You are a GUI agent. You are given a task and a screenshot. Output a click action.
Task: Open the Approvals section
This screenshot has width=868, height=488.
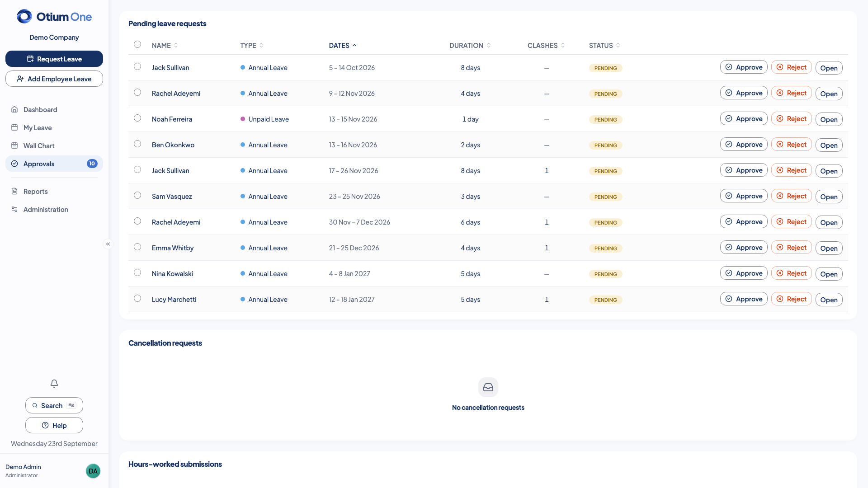pyautogui.click(x=54, y=164)
